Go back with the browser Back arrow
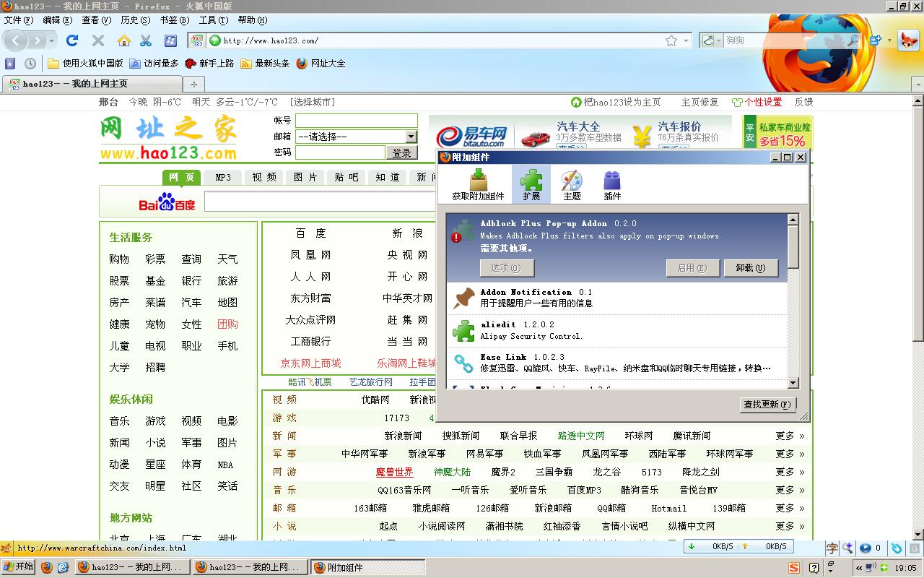The image size is (924, 578). [17, 40]
